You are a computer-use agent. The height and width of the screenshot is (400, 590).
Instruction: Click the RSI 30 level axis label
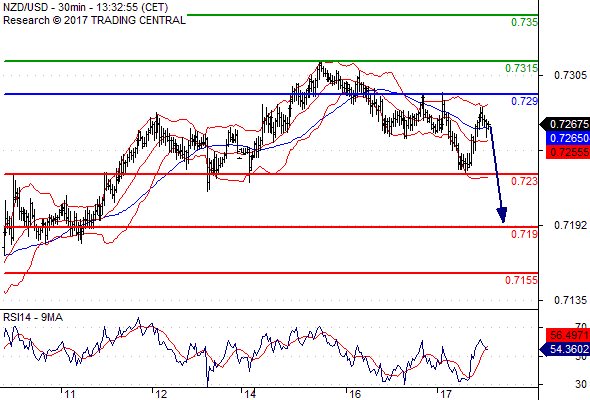[x=581, y=384]
